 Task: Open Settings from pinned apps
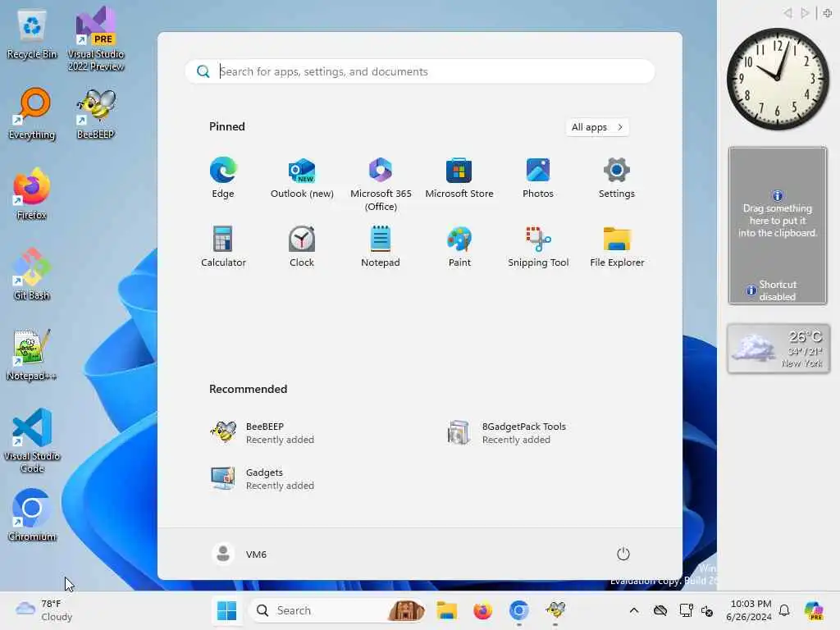pos(617,178)
